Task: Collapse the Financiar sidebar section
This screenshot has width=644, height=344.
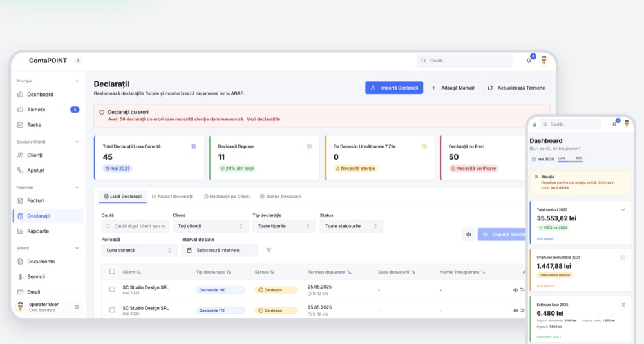Action: [x=77, y=188]
